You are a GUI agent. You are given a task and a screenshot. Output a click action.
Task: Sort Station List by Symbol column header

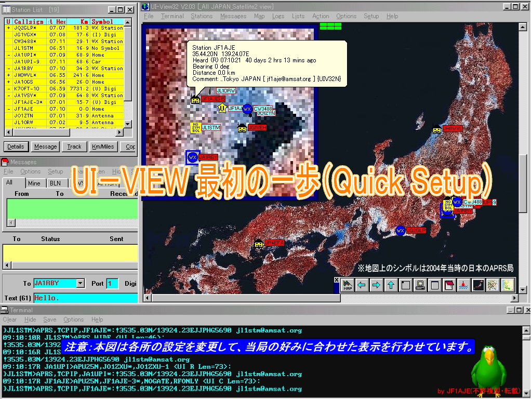(107, 21)
